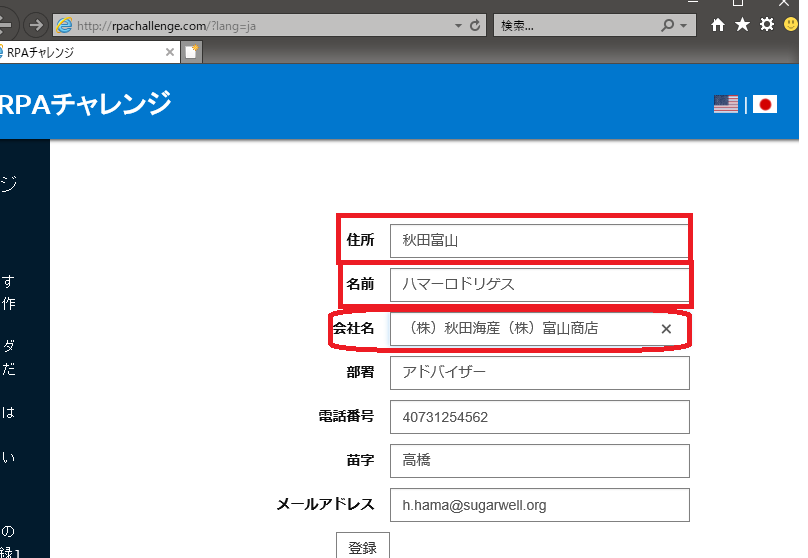
Task: Open search provider dropdown arrow
Action: point(684,25)
